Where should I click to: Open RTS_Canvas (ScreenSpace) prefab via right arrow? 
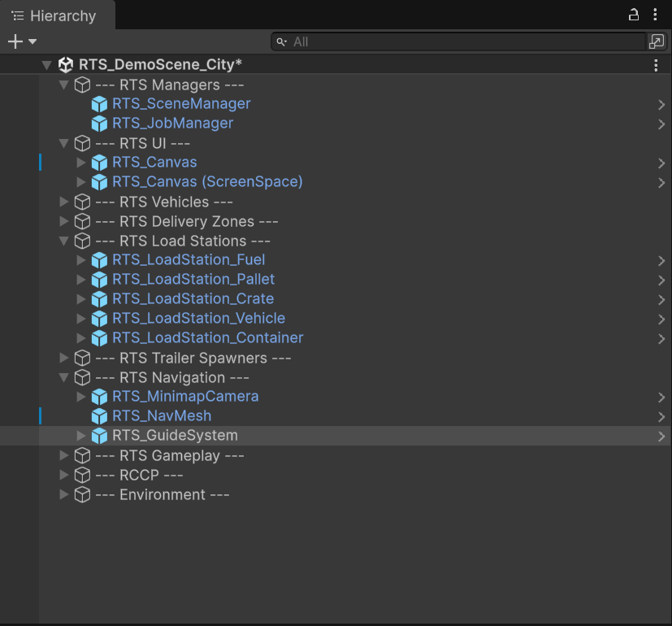tap(661, 183)
